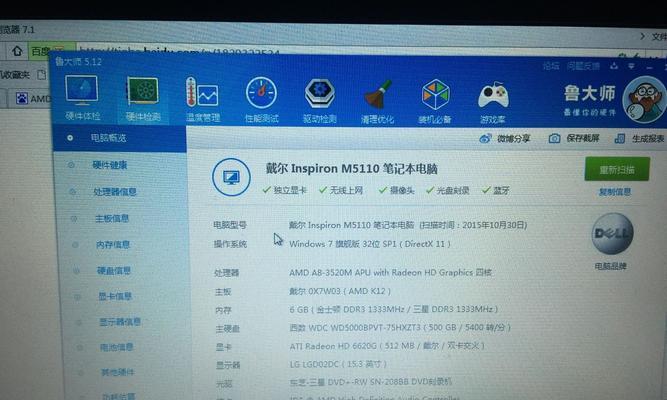Click the 鲁大师 mascot avatar

pyautogui.click(x=644, y=100)
